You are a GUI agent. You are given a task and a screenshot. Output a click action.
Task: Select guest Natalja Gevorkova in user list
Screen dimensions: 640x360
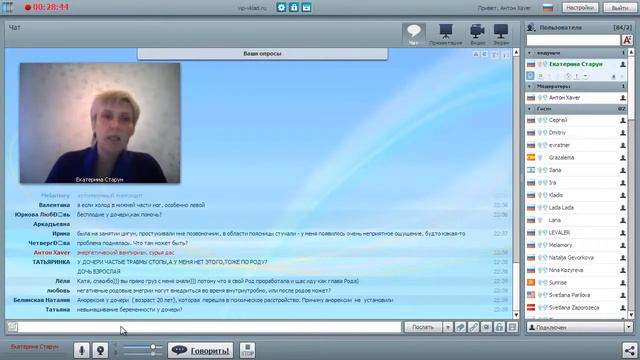pyautogui.click(x=576, y=258)
